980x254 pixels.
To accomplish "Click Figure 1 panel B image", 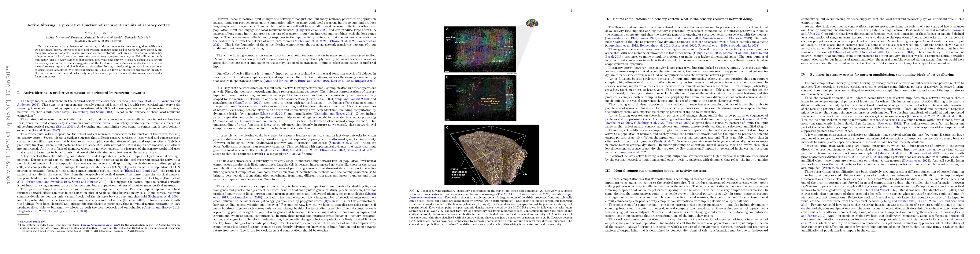I will pyautogui.click(x=480, y=98).
